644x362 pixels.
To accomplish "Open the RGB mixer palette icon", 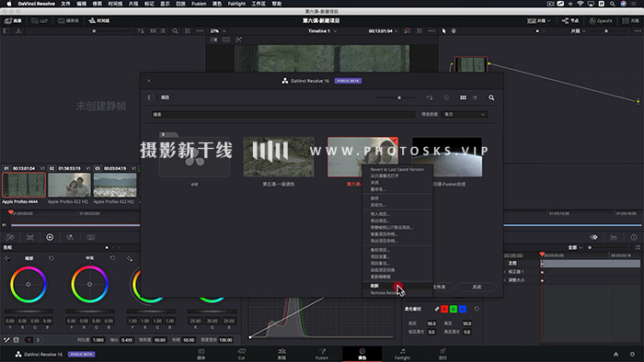I will pyautogui.click(x=70, y=237).
